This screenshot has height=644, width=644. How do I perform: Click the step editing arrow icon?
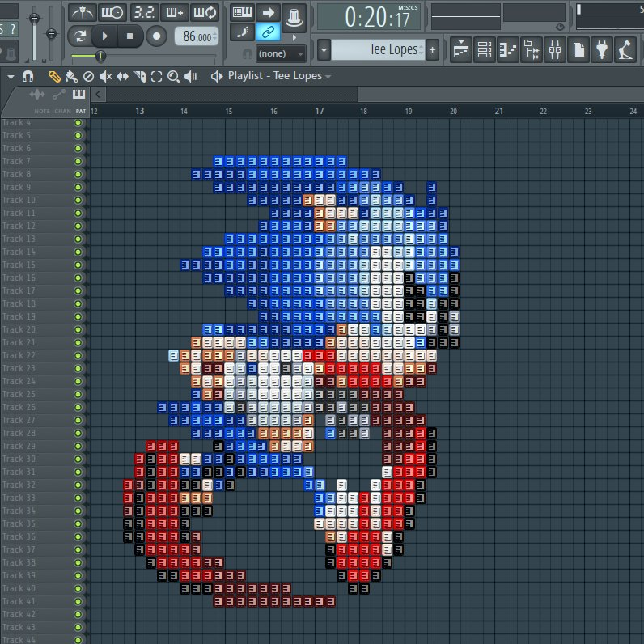[x=268, y=12]
